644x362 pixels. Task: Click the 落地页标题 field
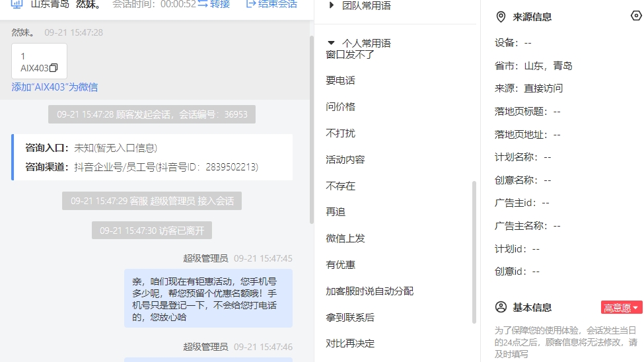(x=527, y=112)
